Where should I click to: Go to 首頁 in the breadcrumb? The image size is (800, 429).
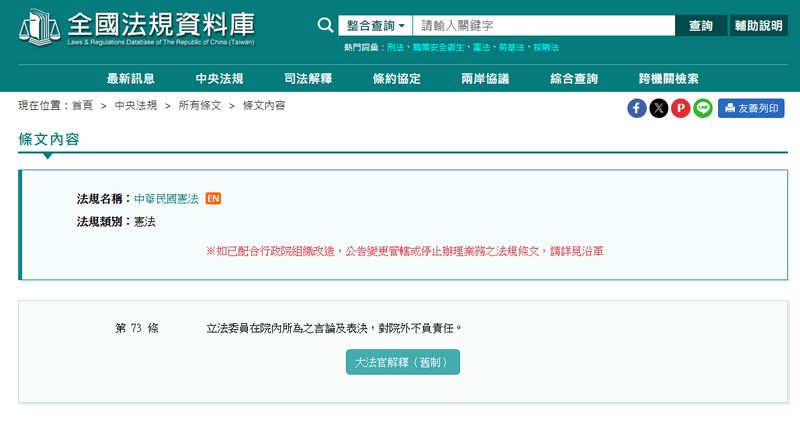pos(82,106)
